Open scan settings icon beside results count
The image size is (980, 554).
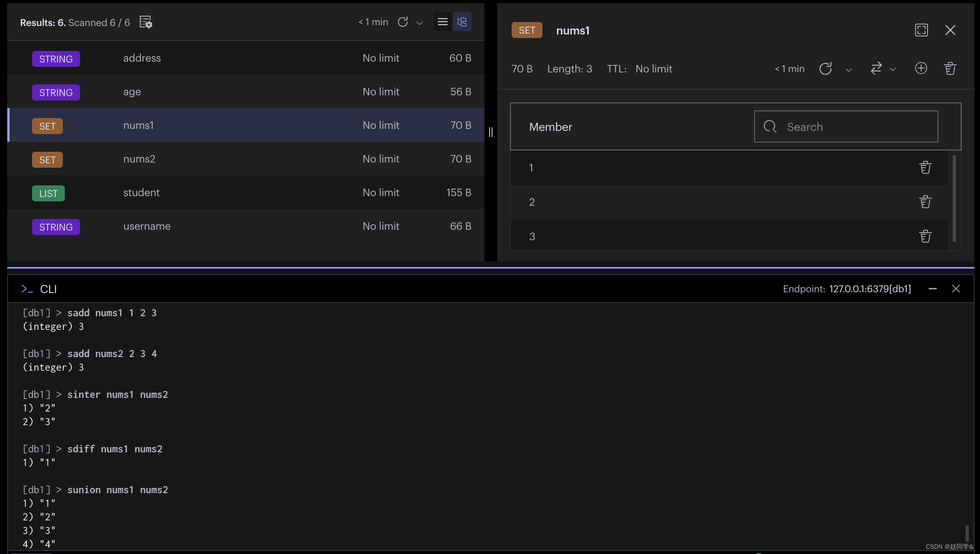tap(146, 22)
